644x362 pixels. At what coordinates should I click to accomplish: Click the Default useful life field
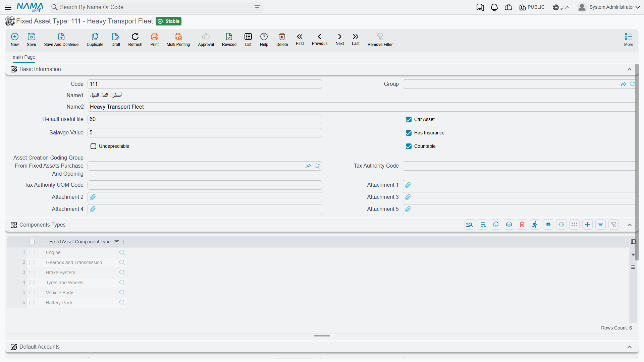205,119
